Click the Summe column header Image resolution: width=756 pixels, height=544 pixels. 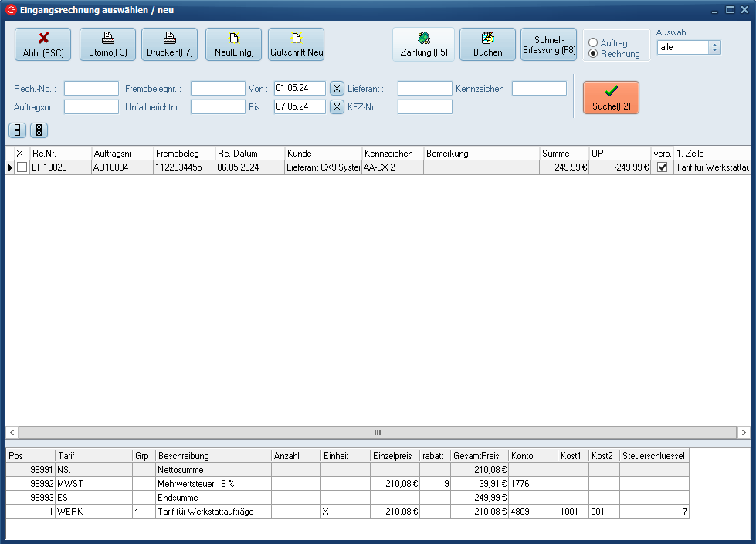(563, 154)
